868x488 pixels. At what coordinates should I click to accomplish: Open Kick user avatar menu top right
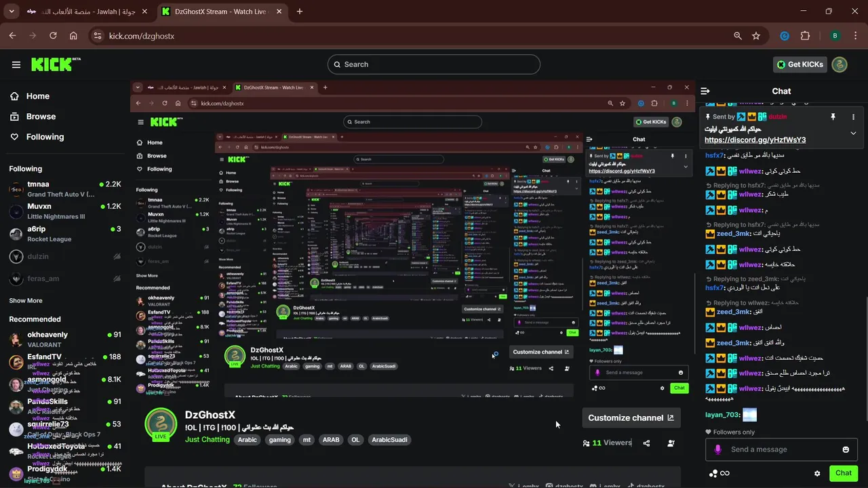tap(840, 64)
